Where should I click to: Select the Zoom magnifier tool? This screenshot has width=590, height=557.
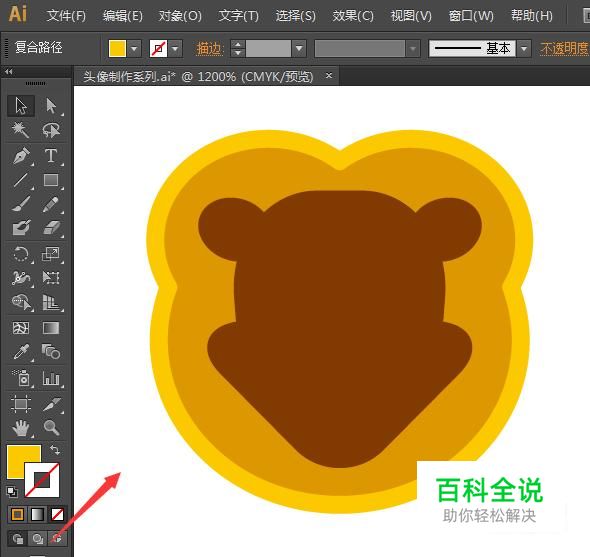(51, 428)
